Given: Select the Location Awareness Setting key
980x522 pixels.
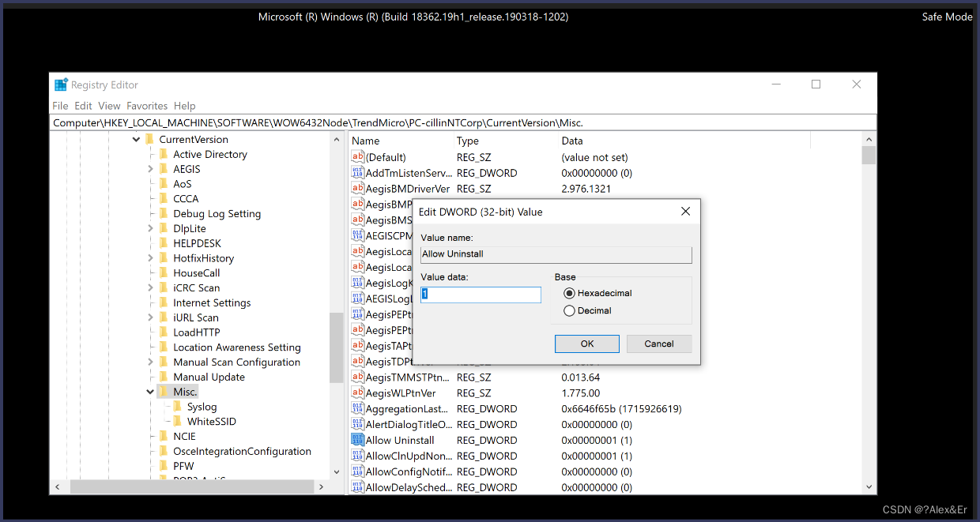Looking at the screenshot, I should point(237,347).
